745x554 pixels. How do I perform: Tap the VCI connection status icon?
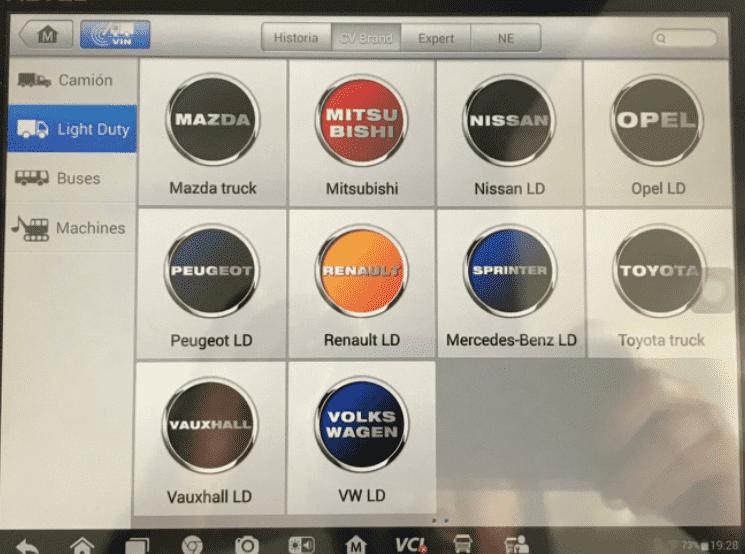[411, 545]
